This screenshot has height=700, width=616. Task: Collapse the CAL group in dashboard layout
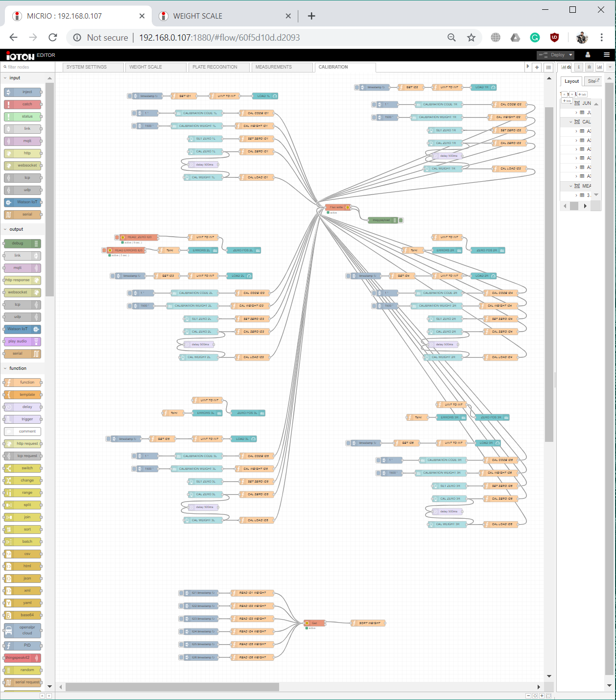(x=571, y=122)
